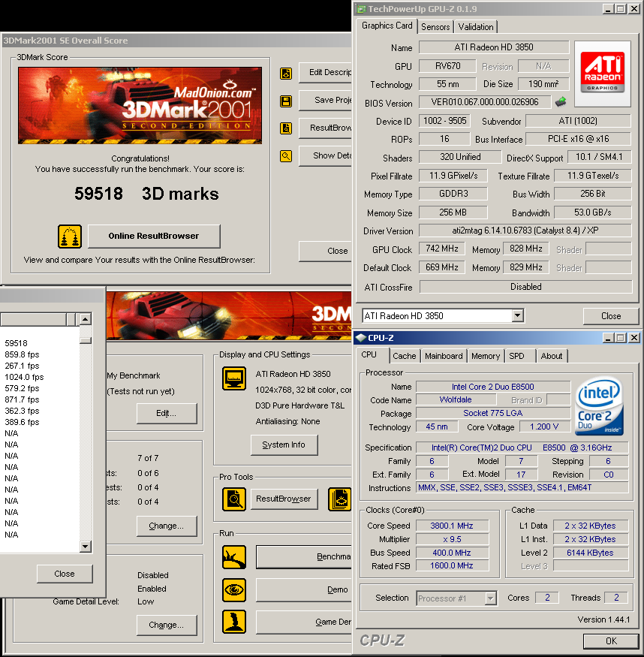Click the results list scroll up arrow
This screenshot has width=644, height=657.
pyautogui.click(x=86, y=319)
